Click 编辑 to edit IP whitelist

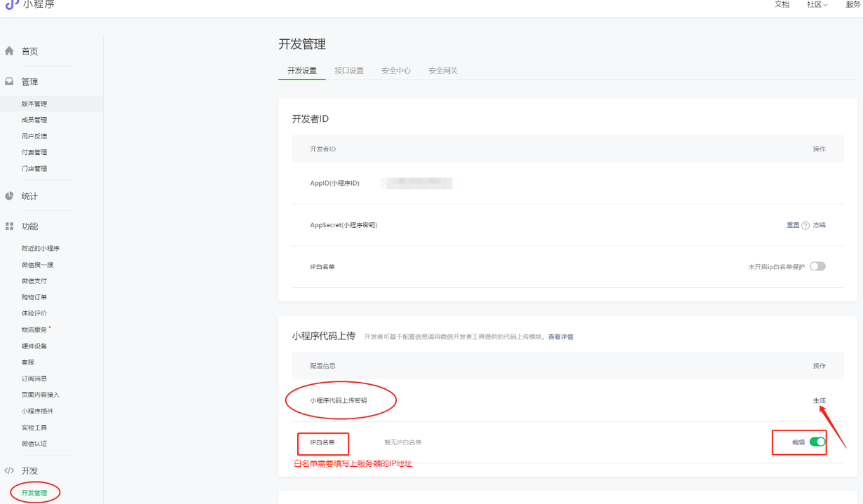click(x=799, y=442)
